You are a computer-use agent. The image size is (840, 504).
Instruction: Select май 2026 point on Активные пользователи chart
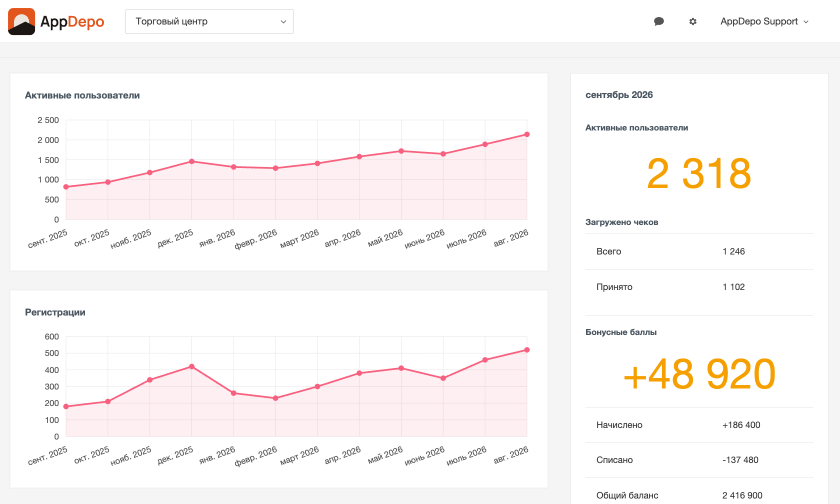coord(401,151)
